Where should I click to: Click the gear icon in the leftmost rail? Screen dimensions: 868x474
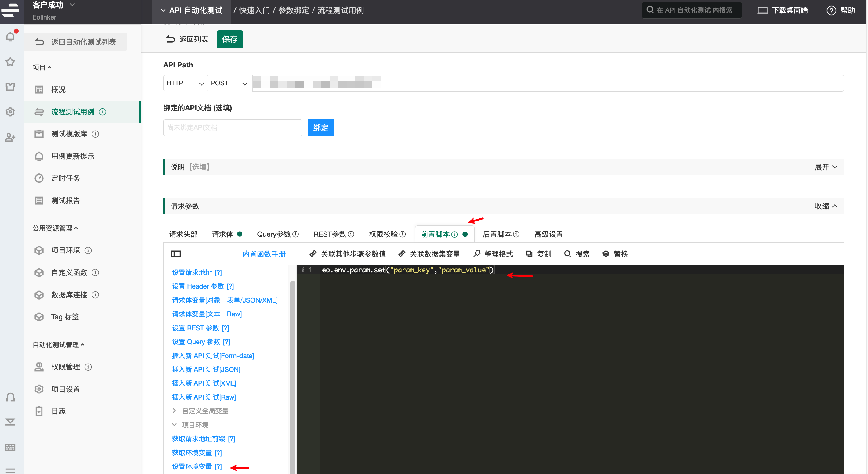pyautogui.click(x=10, y=112)
